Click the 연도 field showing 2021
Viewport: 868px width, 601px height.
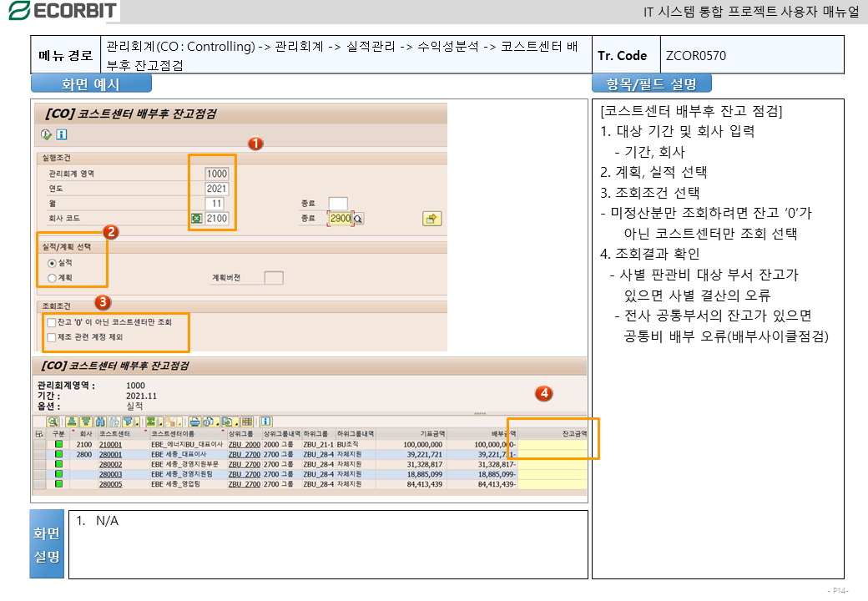coord(216,189)
